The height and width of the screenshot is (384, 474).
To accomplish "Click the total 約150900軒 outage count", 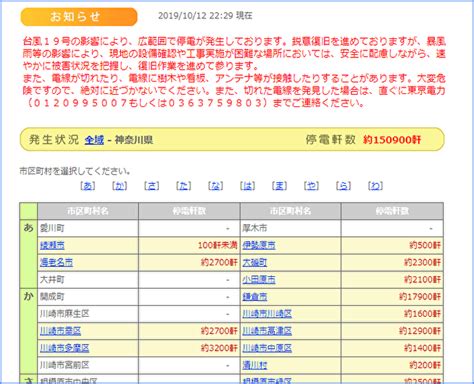I will pyautogui.click(x=392, y=140).
